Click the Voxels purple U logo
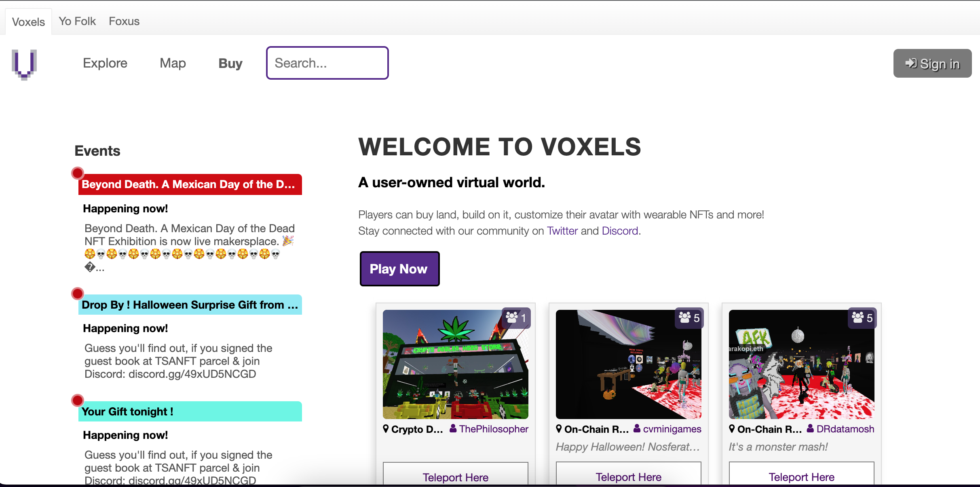 [x=24, y=64]
